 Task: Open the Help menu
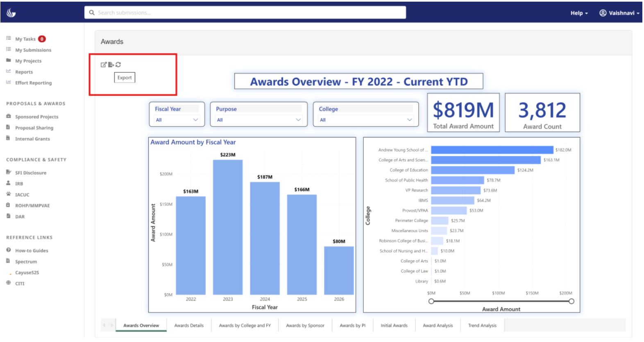coord(578,13)
